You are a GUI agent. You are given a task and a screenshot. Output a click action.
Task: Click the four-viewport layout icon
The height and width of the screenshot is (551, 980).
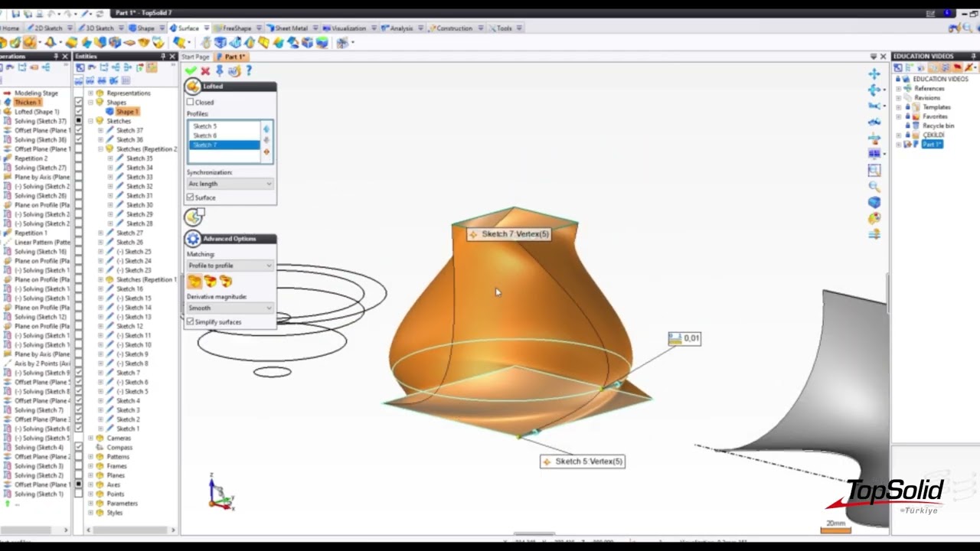tap(874, 154)
